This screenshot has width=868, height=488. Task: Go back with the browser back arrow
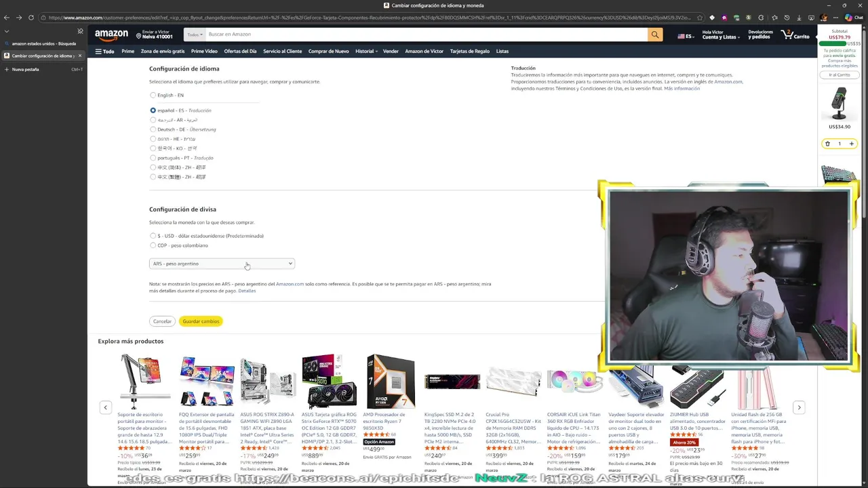[x=7, y=18]
